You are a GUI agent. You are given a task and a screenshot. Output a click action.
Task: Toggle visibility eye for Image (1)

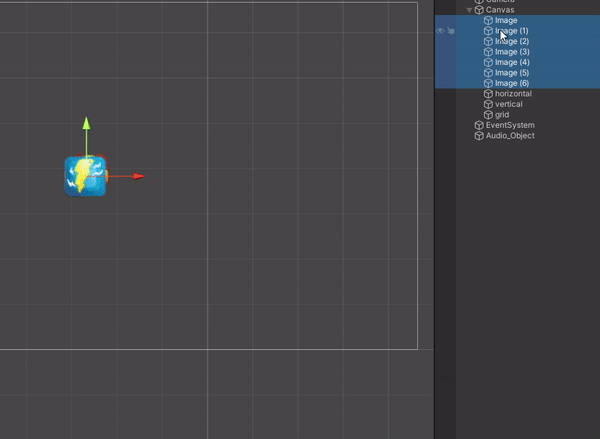click(440, 31)
